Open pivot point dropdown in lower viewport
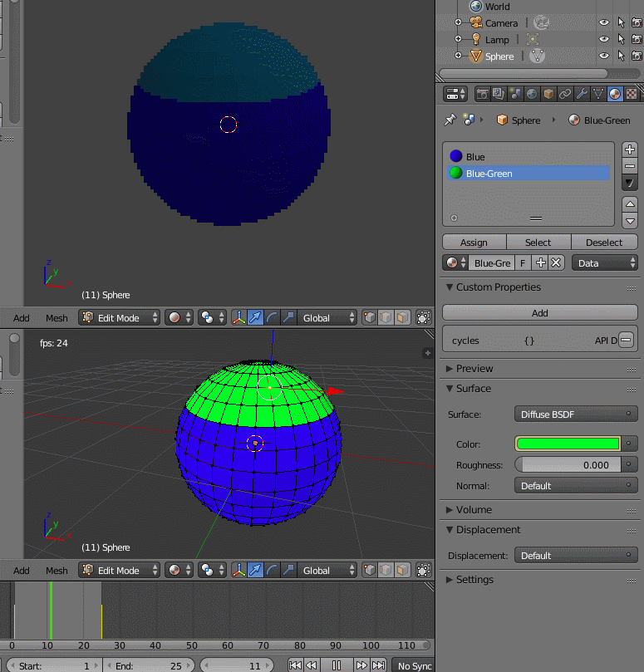Screen dimensions: 644x672 click(x=212, y=571)
